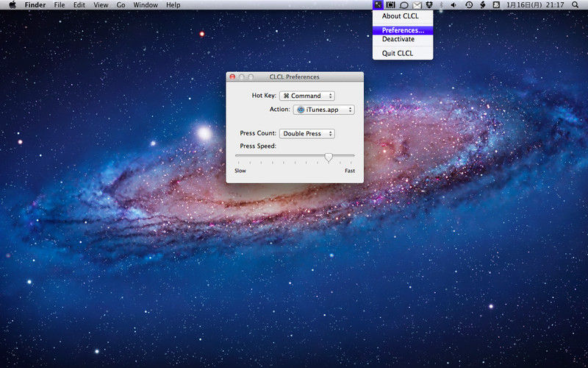Select Preferences... in the CLCL menu
The width and height of the screenshot is (588, 368).
pos(403,30)
